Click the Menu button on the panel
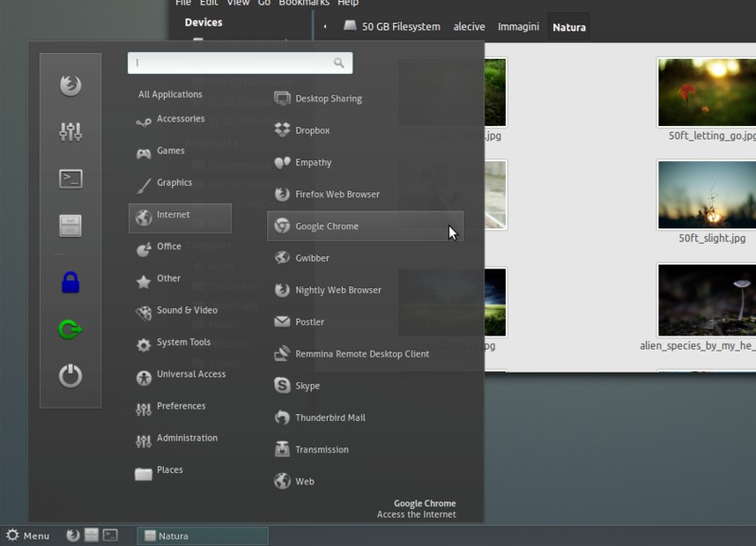756x546 pixels. (27, 536)
